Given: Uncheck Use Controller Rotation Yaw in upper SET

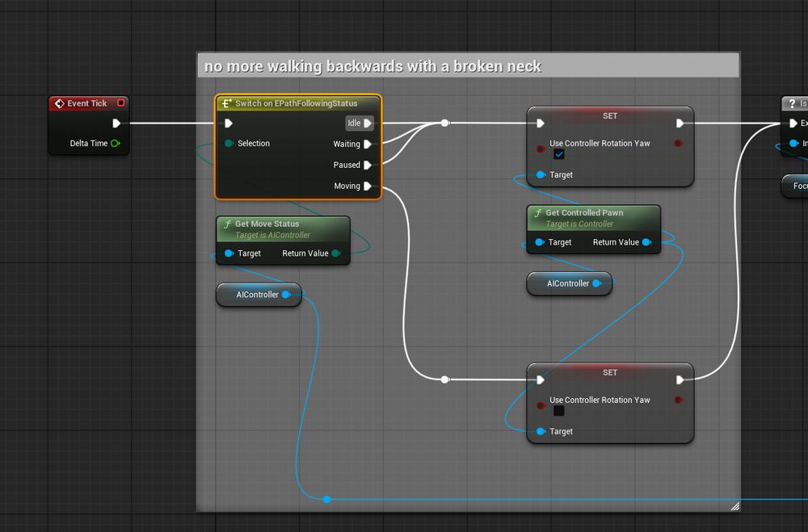Looking at the screenshot, I should click(558, 154).
